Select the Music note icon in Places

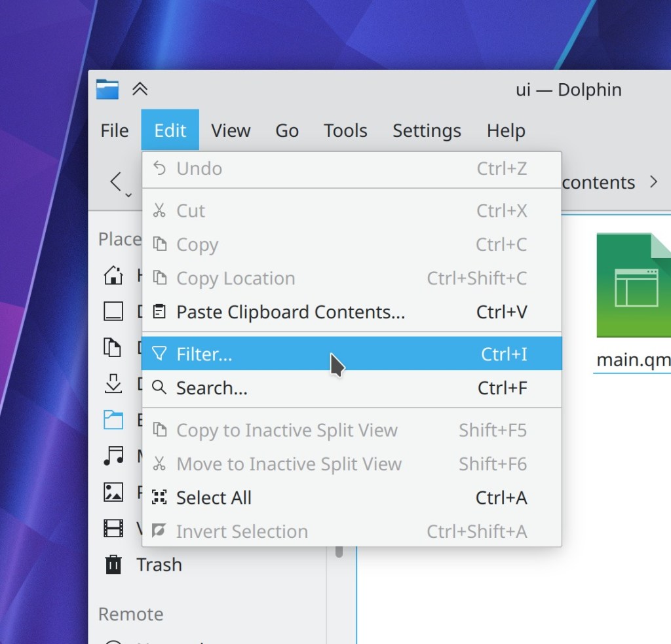pyautogui.click(x=113, y=455)
